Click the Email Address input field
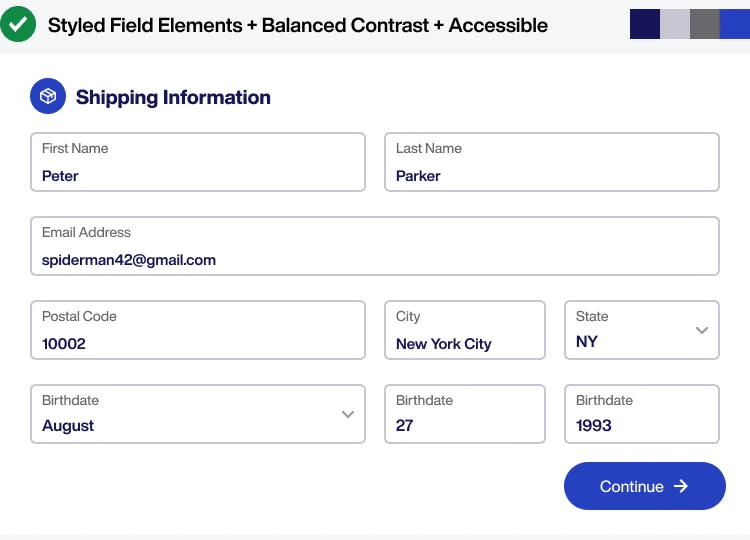This screenshot has width=750, height=540. click(x=375, y=246)
